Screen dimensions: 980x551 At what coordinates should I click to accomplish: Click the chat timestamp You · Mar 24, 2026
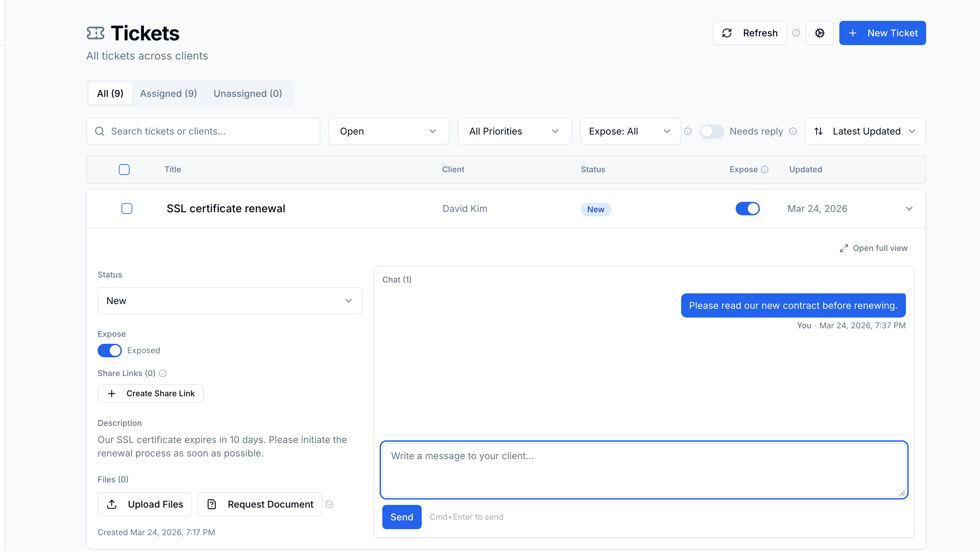(851, 326)
